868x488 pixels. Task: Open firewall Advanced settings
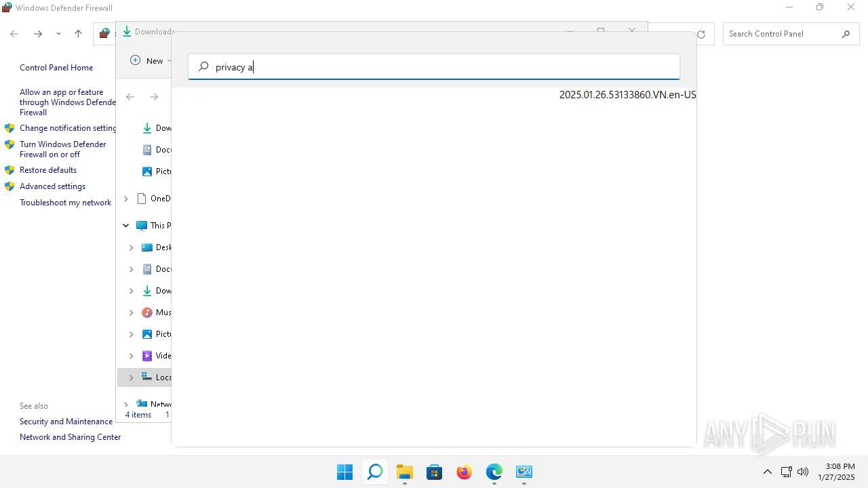tap(52, 186)
